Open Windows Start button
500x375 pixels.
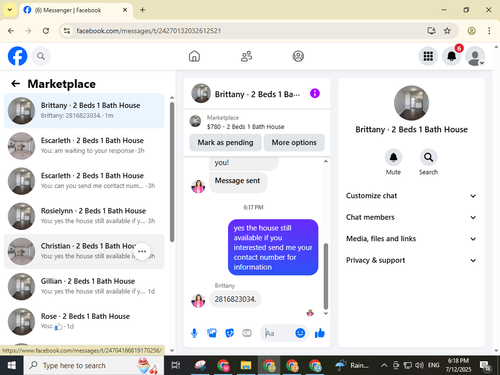[11, 365]
